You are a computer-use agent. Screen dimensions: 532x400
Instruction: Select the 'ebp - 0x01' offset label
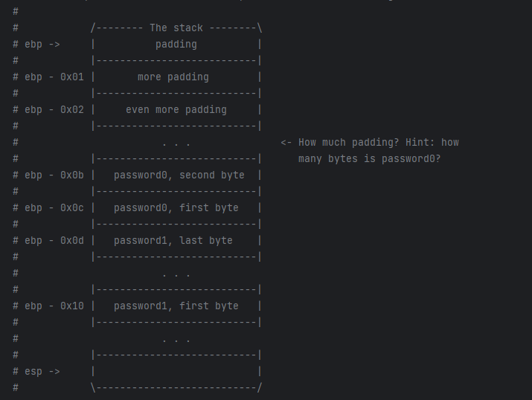click(54, 77)
